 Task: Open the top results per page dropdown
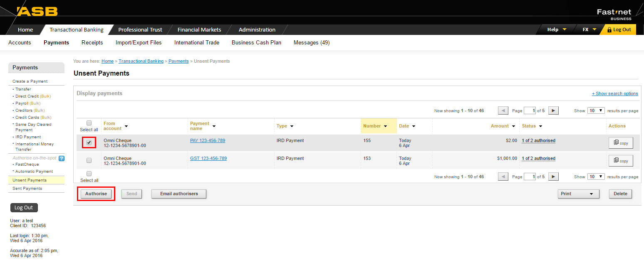pyautogui.click(x=596, y=110)
